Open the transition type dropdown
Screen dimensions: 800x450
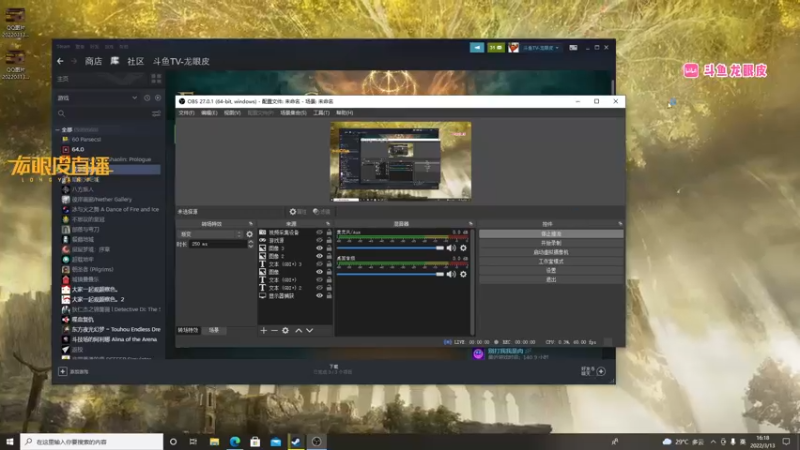(211, 234)
